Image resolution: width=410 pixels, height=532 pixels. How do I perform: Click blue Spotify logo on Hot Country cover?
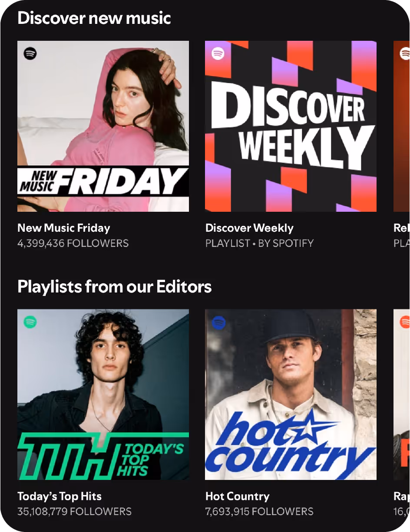pyautogui.click(x=218, y=322)
